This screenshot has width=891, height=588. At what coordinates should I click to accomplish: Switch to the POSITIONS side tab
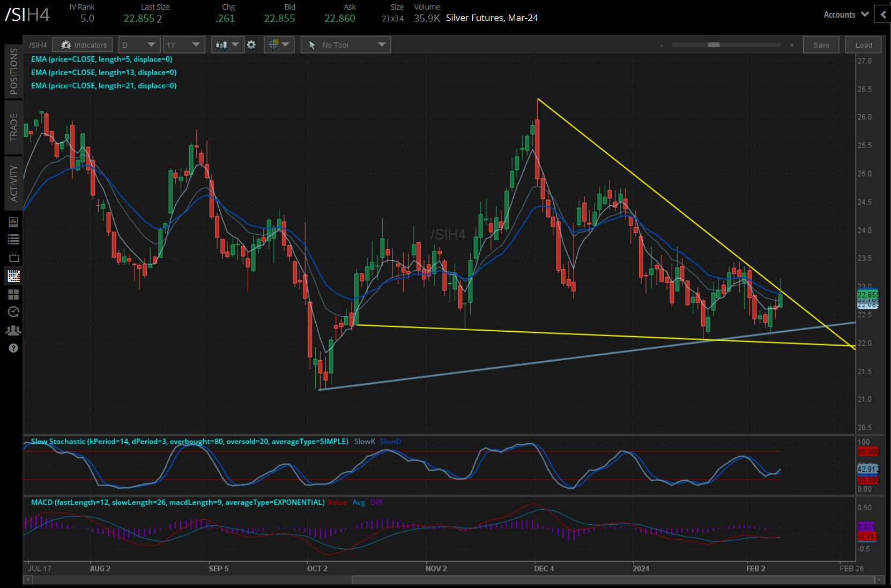[13, 71]
